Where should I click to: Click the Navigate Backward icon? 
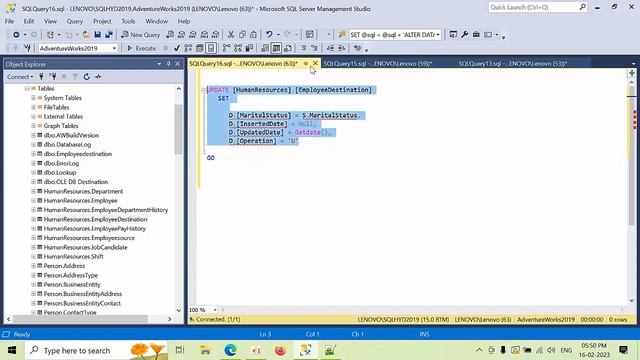tap(16, 35)
